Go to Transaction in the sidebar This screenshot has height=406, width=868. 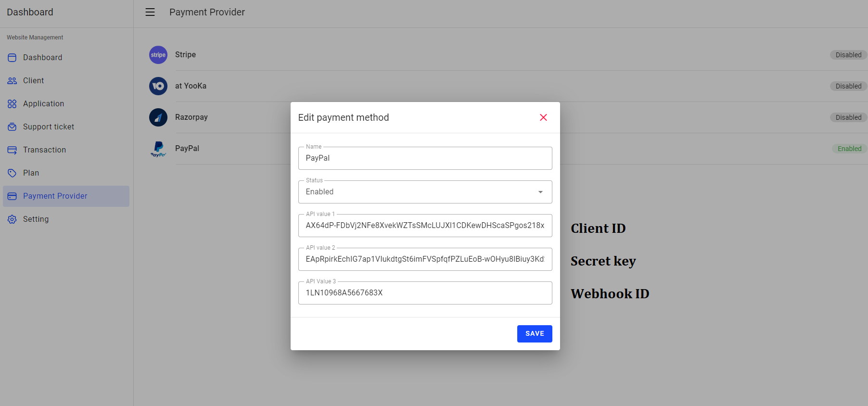point(44,150)
